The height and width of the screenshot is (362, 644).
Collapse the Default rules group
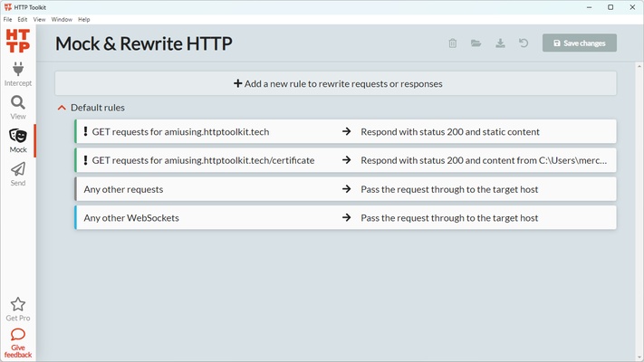(62, 108)
